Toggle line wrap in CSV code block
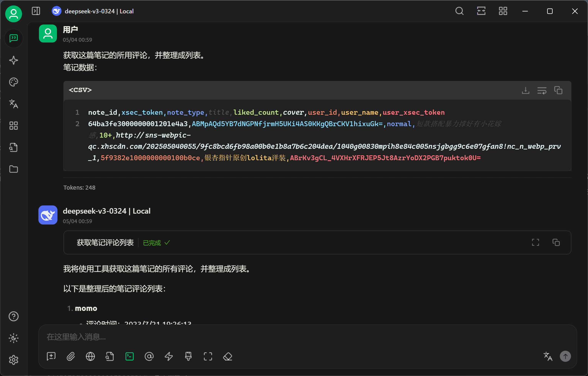Screen dimensions: 588x376 point(542,90)
